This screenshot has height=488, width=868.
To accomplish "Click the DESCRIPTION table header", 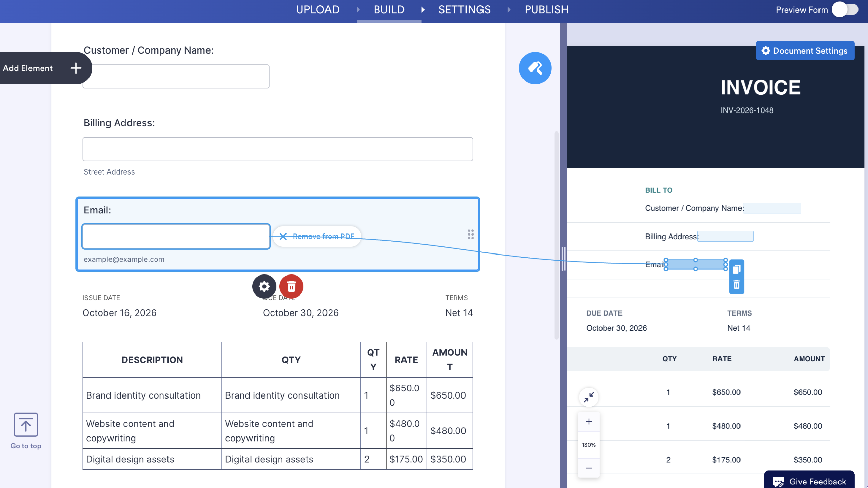I will coord(152,360).
